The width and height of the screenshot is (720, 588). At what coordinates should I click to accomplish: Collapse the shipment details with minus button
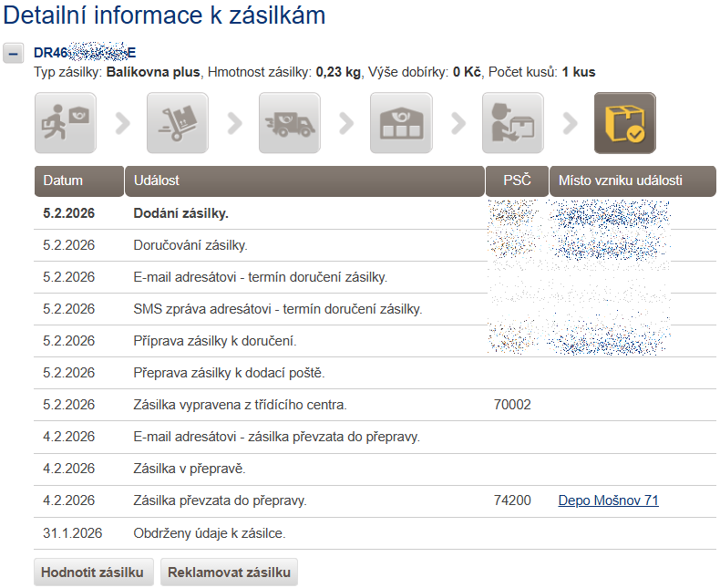point(14,53)
